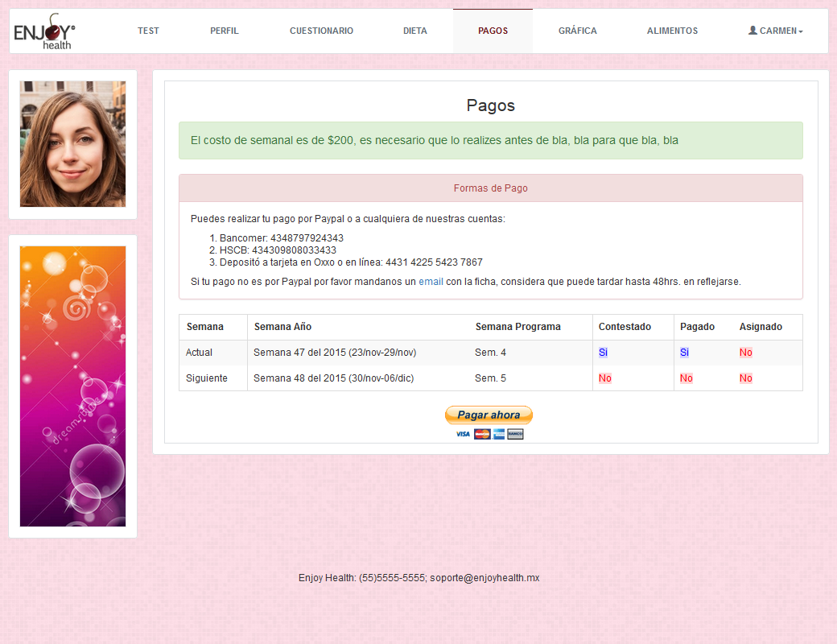Click the Enjoy Health cherry logo

tap(44, 32)
